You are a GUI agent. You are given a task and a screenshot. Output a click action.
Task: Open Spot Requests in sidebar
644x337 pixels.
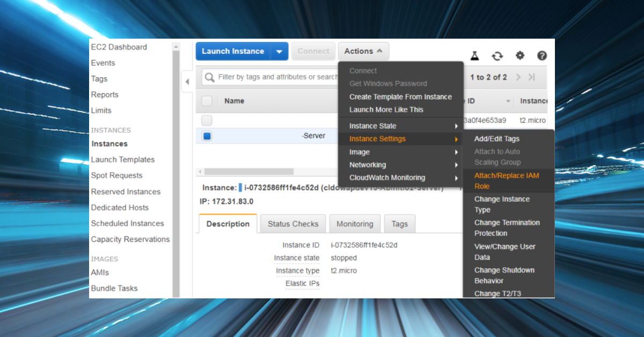pos(117,175)
